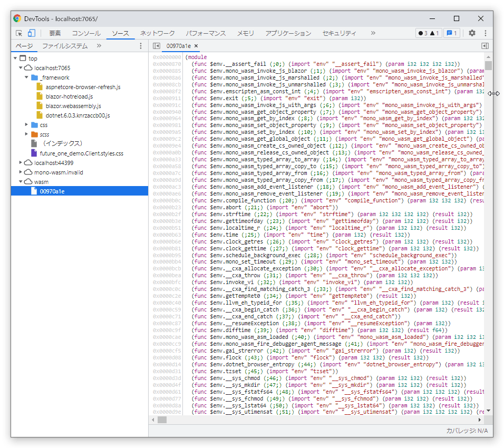Click the yellow icon for blazor-hotreload.js
The width and height of the screenshot is (504, 448).
click(x=40, y=96)
